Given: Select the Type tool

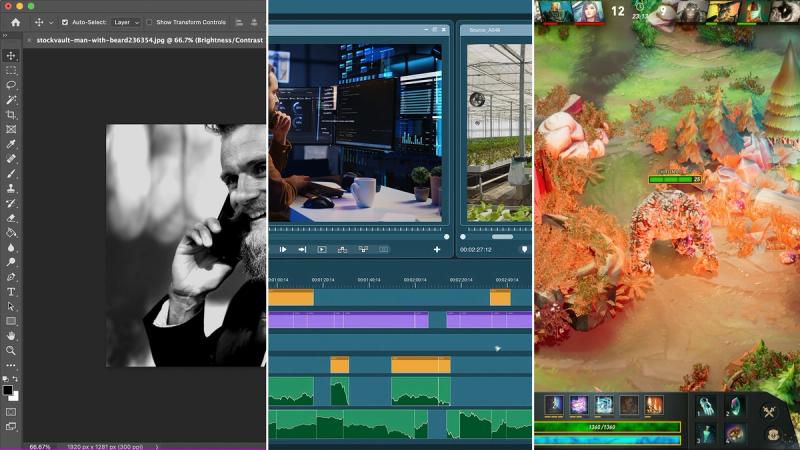Looking at the screenshot, I should coord(11,292).
